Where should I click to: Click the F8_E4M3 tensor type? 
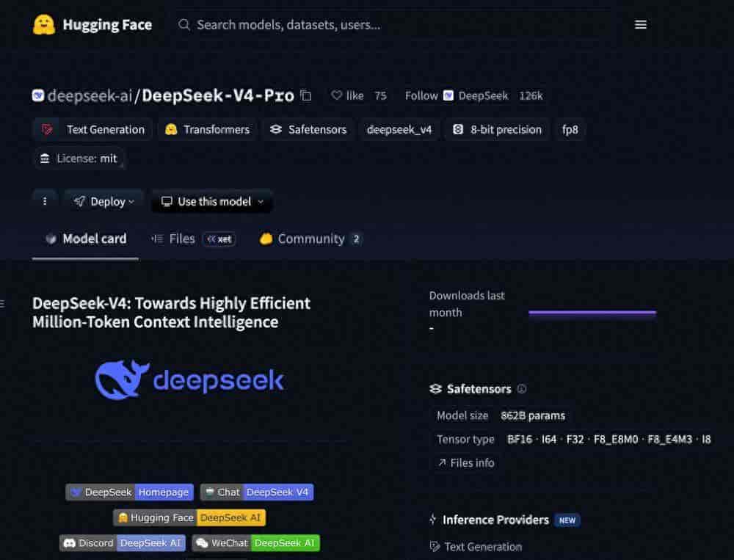669,439
